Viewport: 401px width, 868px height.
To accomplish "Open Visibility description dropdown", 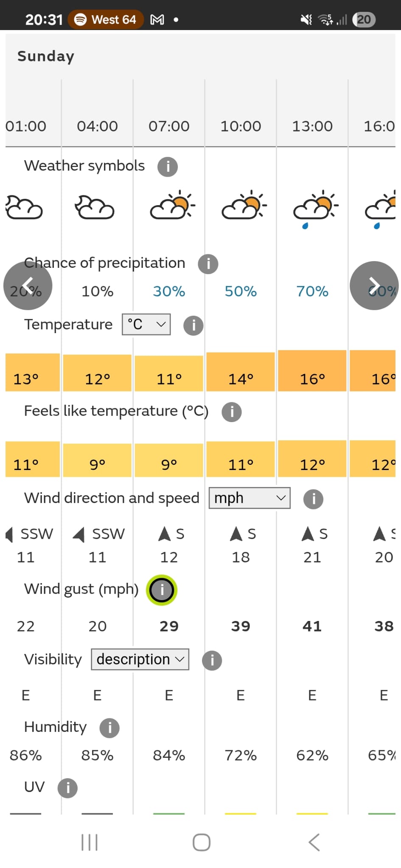I will coord(140,659).
